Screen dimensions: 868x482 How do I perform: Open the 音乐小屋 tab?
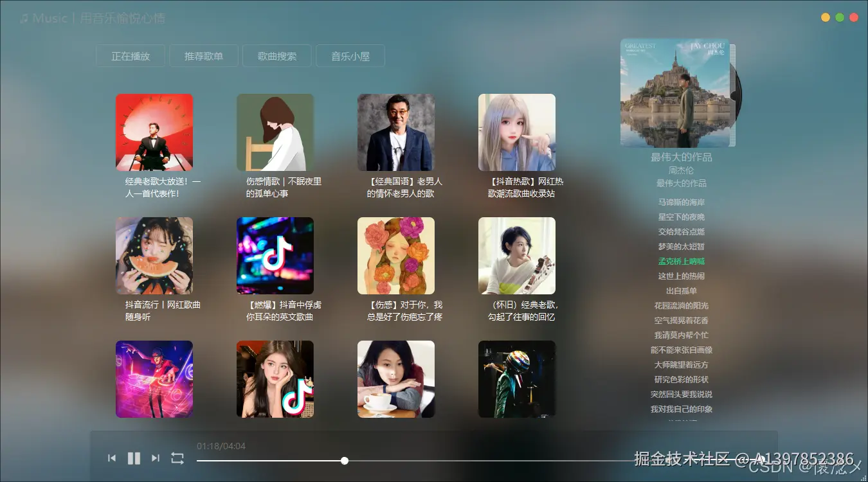point(350,56)
